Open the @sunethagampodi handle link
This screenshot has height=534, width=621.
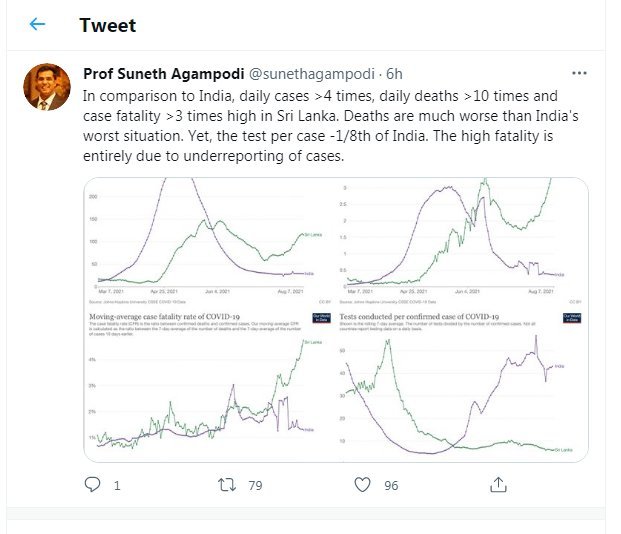tap(311, 75)
